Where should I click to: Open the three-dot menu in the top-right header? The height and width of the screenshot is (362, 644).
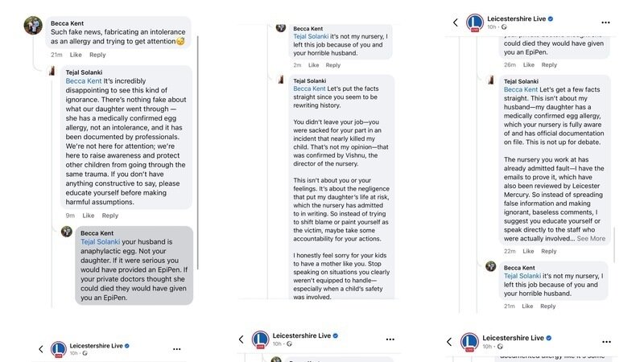click(604, 23)
